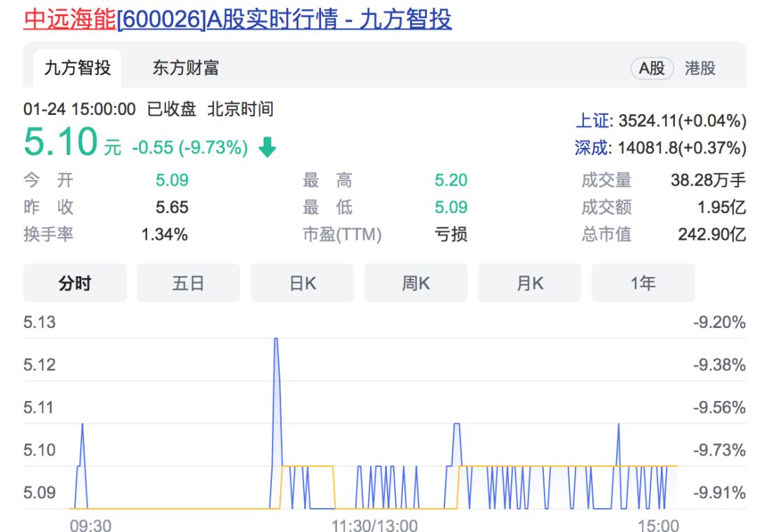Click the -9.91% percent axis label

[719, 493]
